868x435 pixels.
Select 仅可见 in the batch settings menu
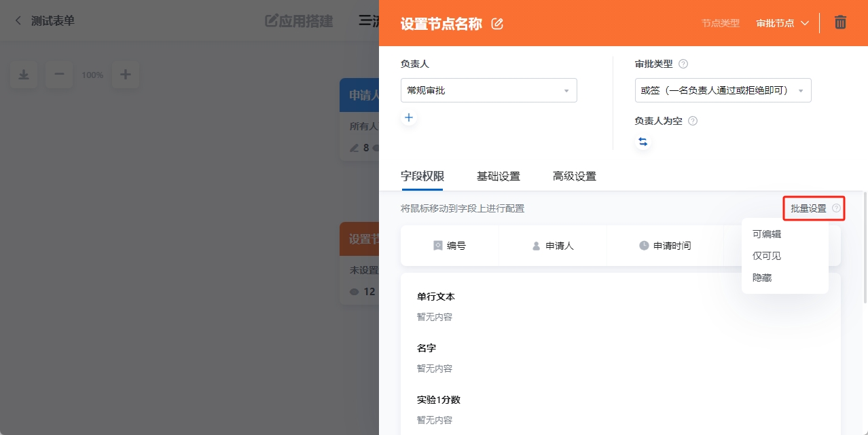point(768,255)
